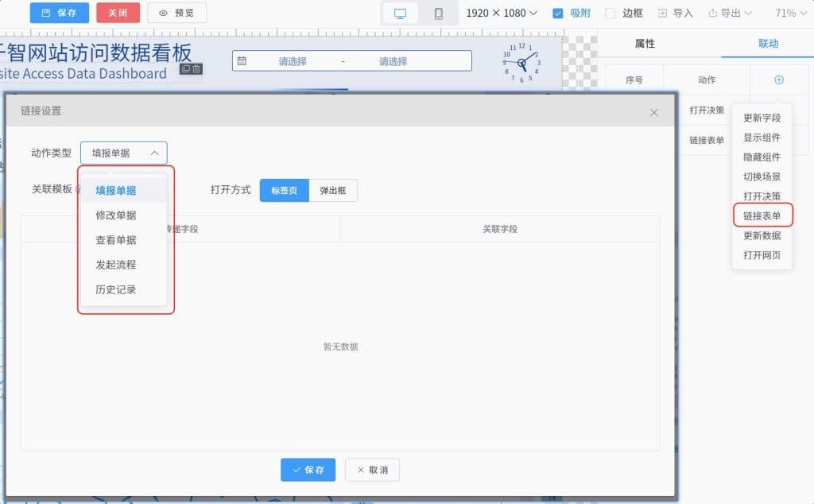814x504 pixels.
Task: Click the calendar icon in date range picker
Action: (242, 61)
